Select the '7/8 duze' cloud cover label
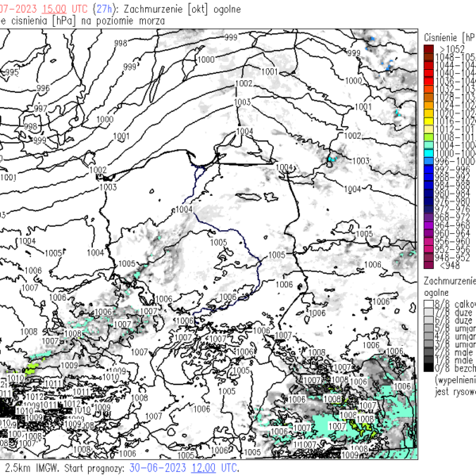This screenshot has width=476, height=476. coord(454,312)
